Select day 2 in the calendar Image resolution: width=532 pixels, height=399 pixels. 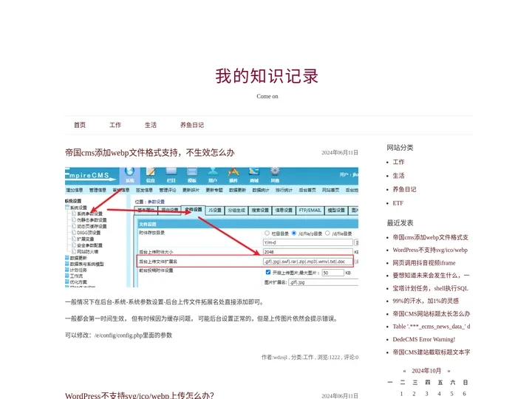pos(414,394)
